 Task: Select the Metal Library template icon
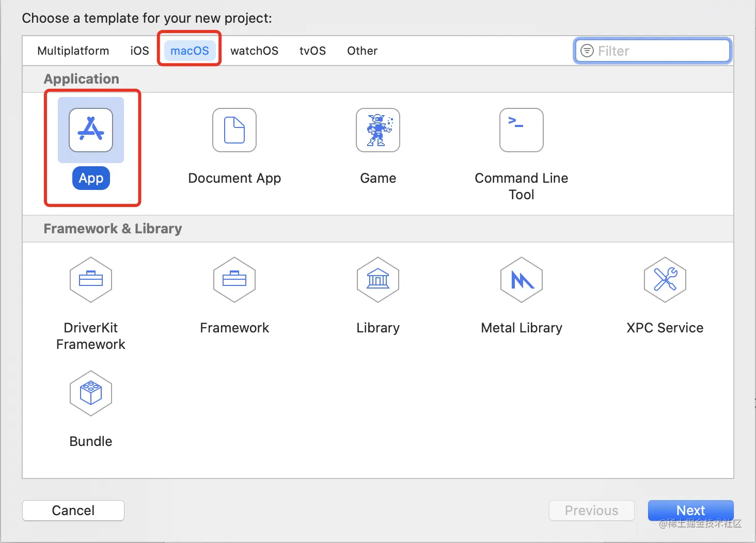coord(522,280)
